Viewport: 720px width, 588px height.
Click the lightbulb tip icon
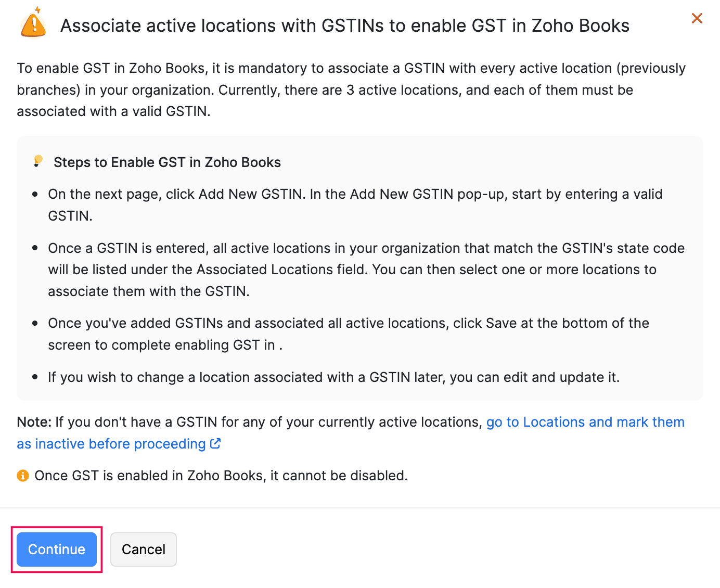(38, 161)
